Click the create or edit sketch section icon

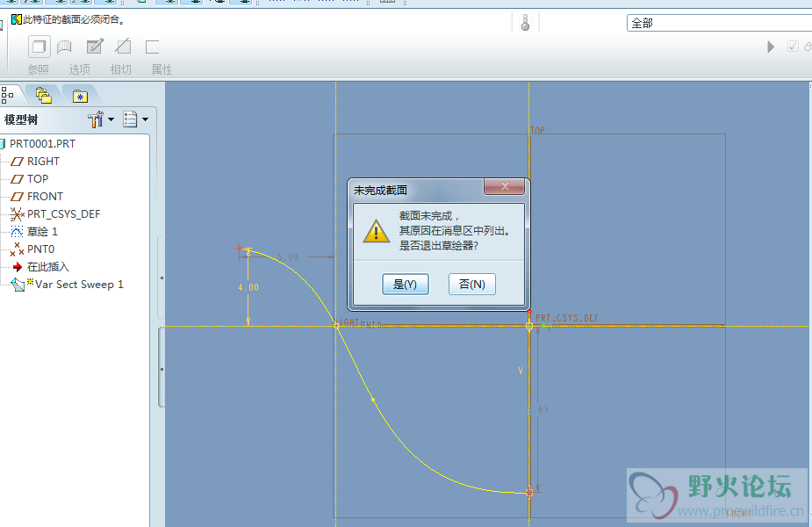95,47
